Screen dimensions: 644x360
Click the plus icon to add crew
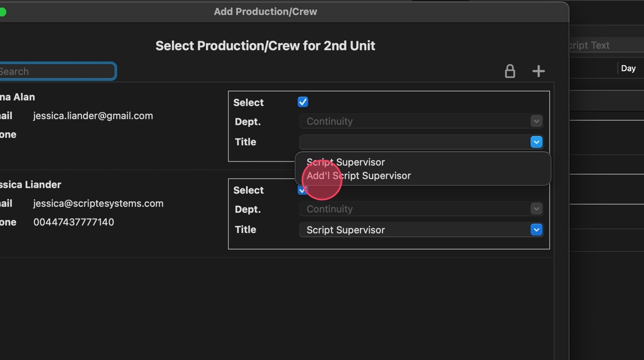538,71
